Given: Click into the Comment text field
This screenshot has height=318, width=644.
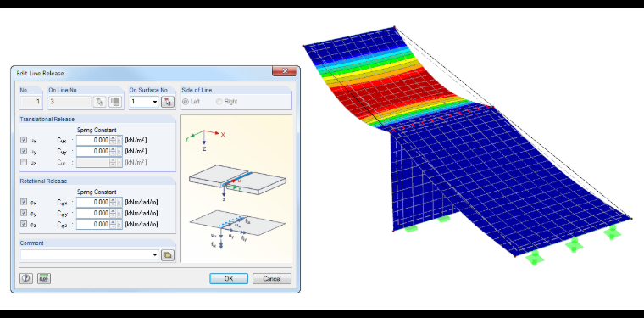Looking at the screenshot, I should (86, 255).
